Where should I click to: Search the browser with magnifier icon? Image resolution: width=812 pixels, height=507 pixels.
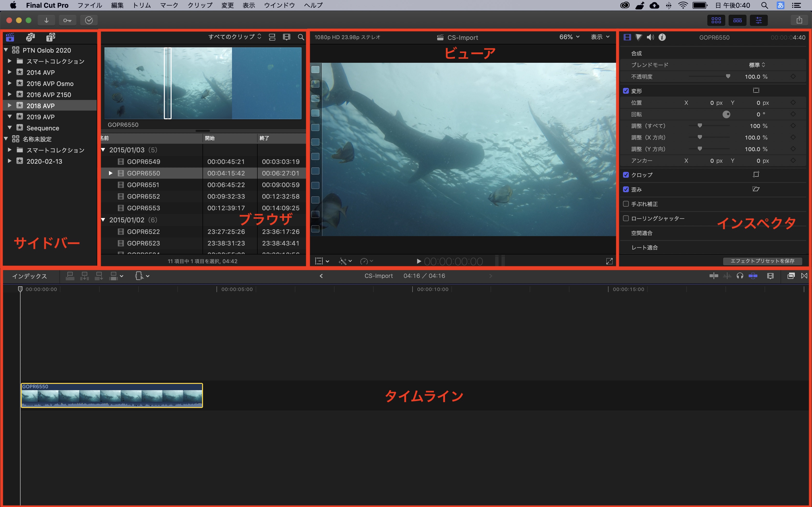[301, 37]
